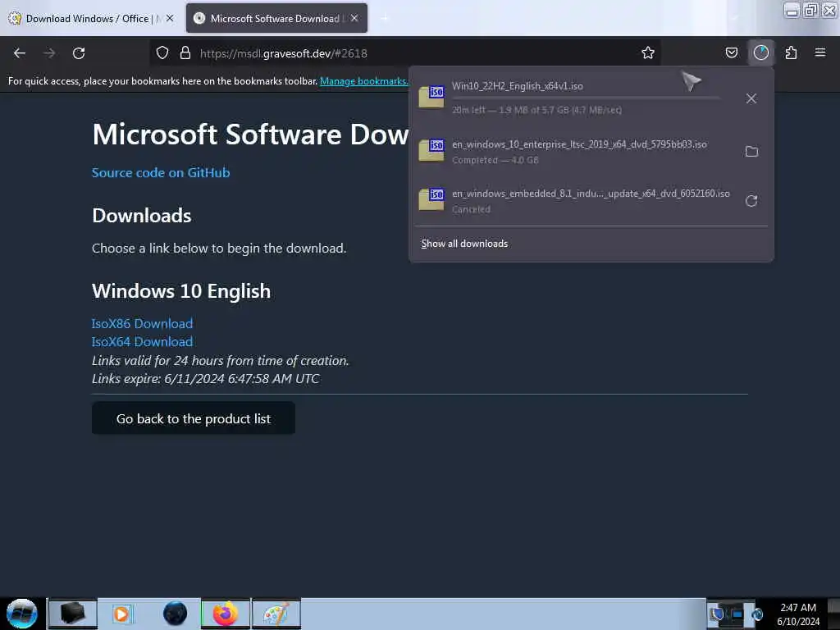Reload the current page
840x630 pixels.
coord(79,53)
